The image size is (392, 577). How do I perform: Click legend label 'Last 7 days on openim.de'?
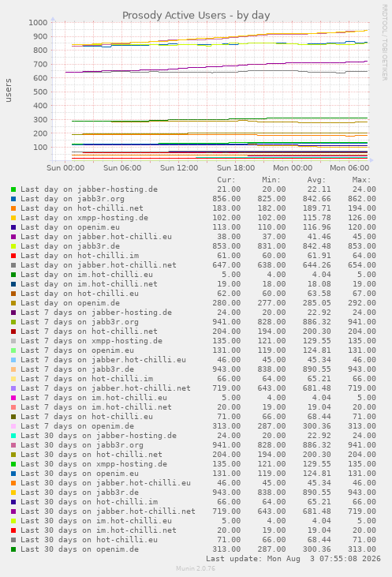(77, 426)
